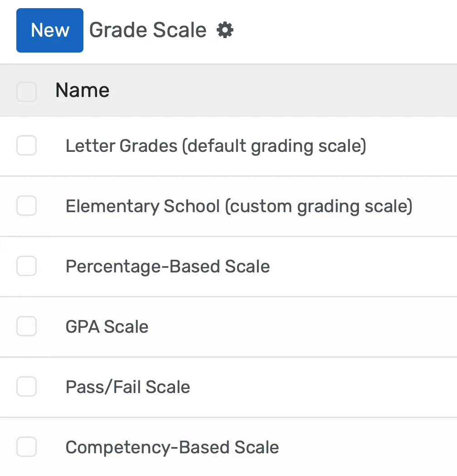
Task: Sort the list by the Name column
Action: (x=82, y=90)
